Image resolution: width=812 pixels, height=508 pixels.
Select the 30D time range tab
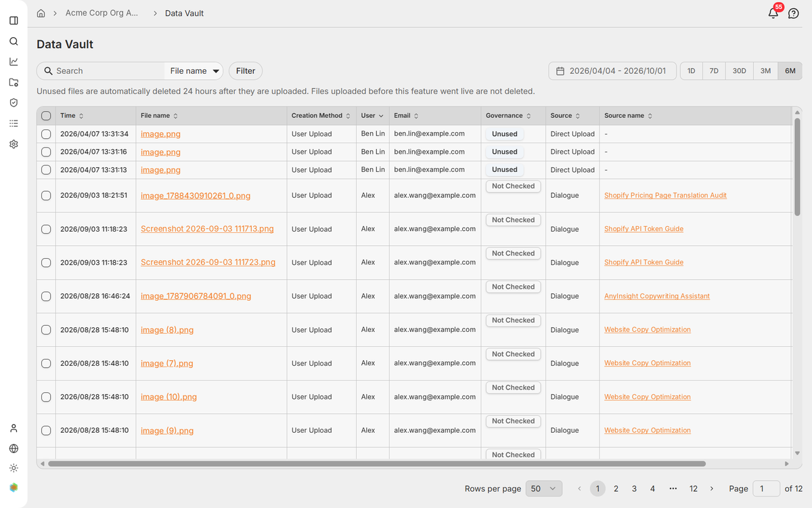(x=739, y=71)
